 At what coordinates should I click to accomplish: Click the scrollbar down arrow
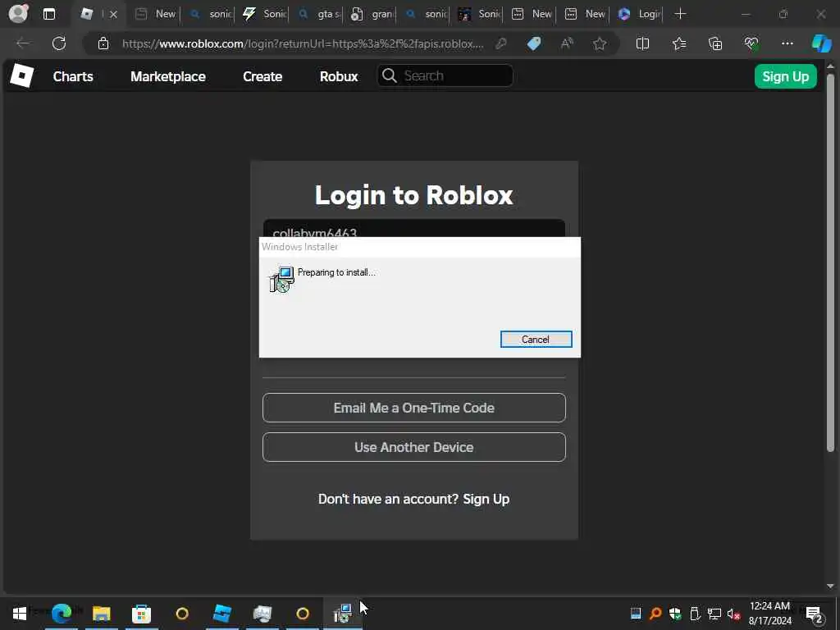pos(830,586)
